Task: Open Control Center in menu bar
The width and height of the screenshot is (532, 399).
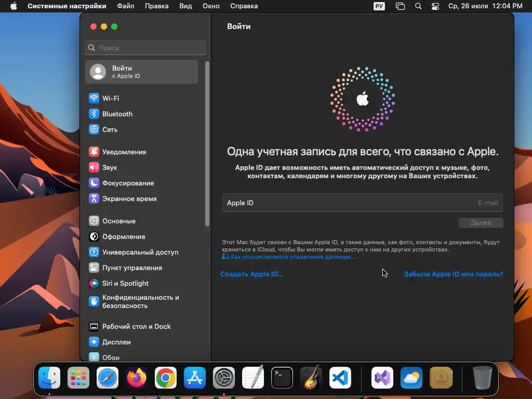Action: coord(435,6)
